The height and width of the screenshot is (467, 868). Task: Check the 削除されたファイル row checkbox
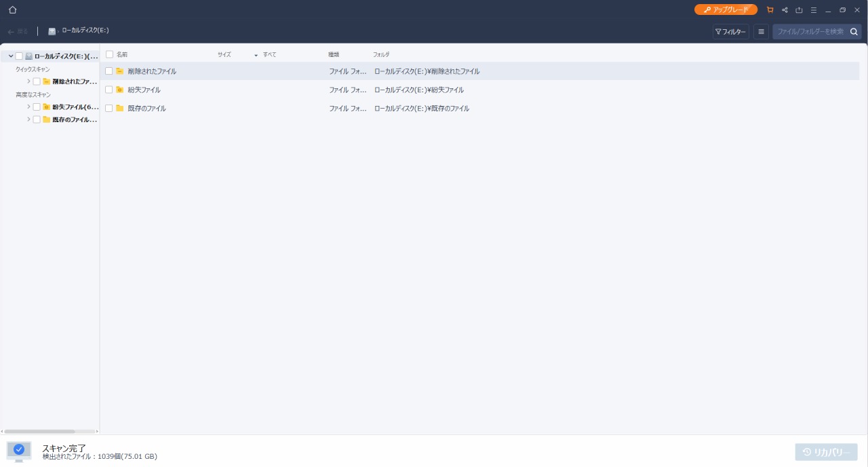tap(108, 71)
